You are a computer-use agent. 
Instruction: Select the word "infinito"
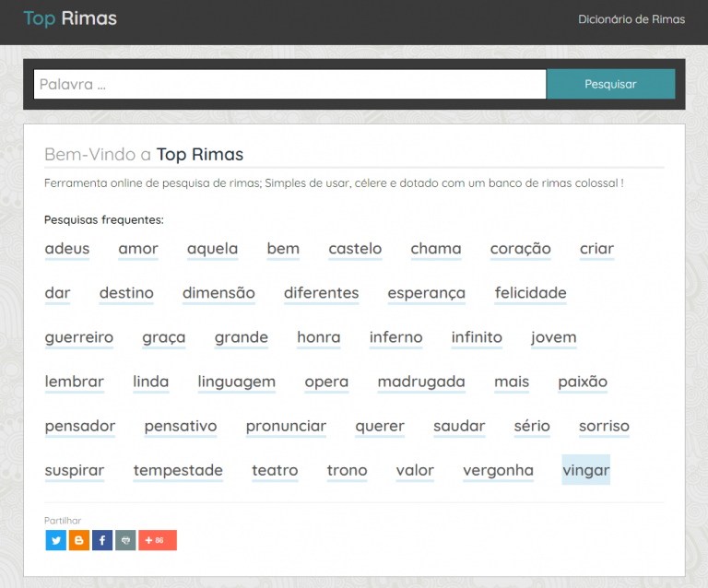(477, 337)
